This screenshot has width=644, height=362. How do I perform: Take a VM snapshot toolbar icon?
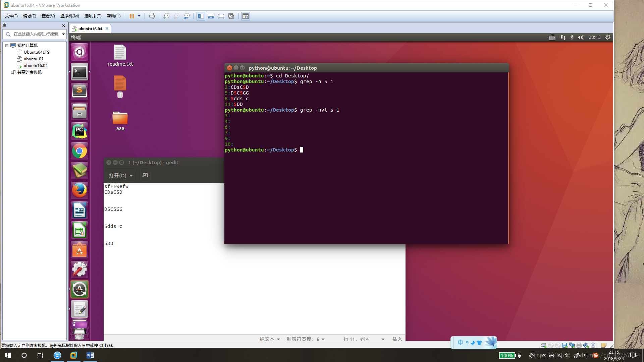(166, 16)
